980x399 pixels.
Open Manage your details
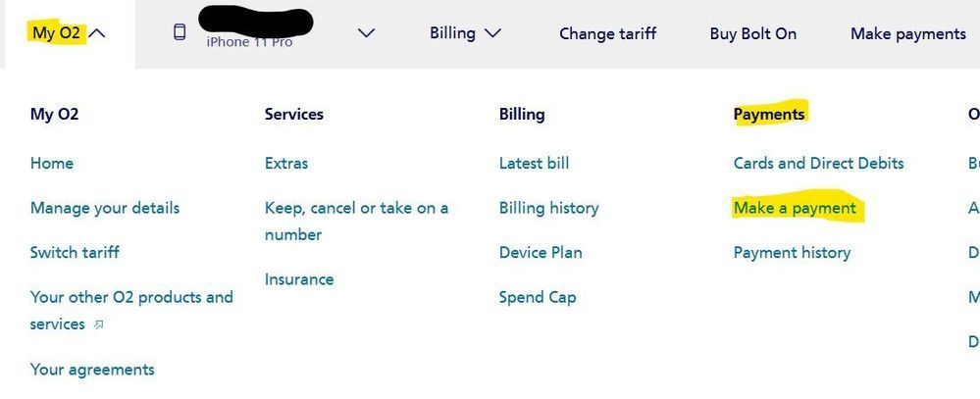105,208
